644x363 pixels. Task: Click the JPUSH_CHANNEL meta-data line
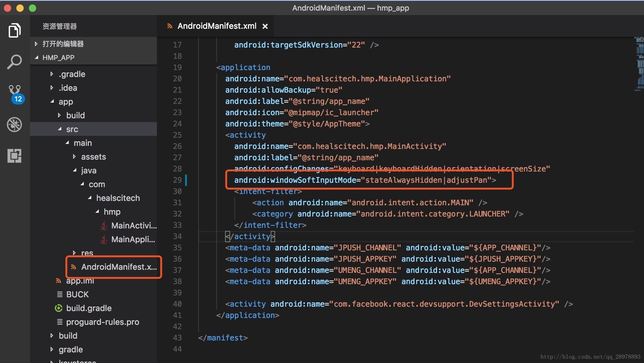(x=388, y=248)
